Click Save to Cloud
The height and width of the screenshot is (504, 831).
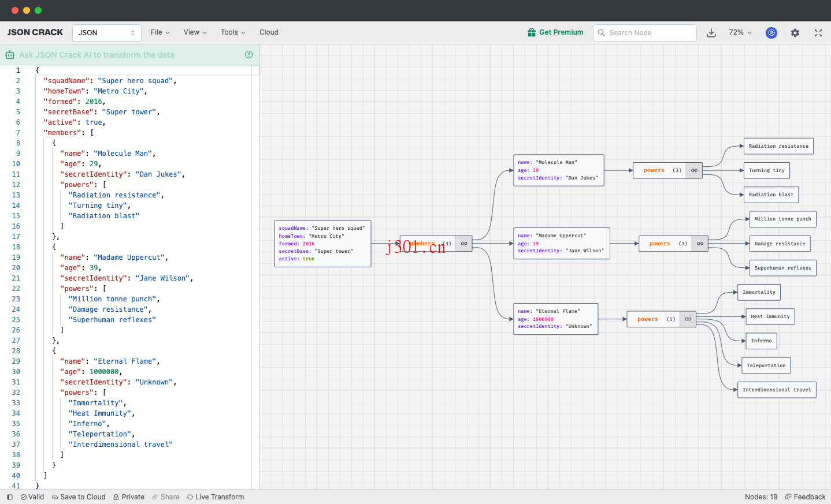[x=79, y=497]
